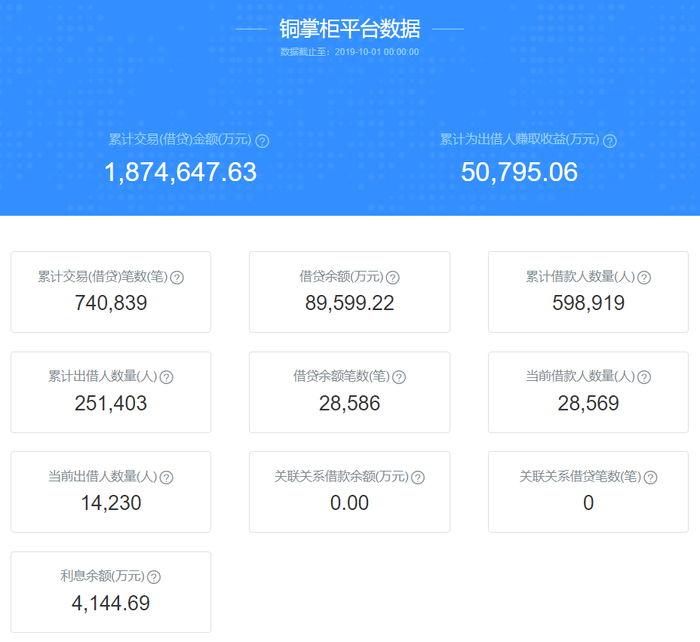
Task: Select the figure 251,403
Action: (x=111, y=403)
